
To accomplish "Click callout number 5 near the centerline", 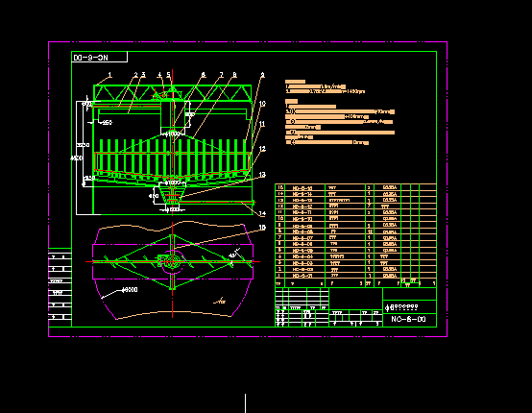I will tap(168, 75).
